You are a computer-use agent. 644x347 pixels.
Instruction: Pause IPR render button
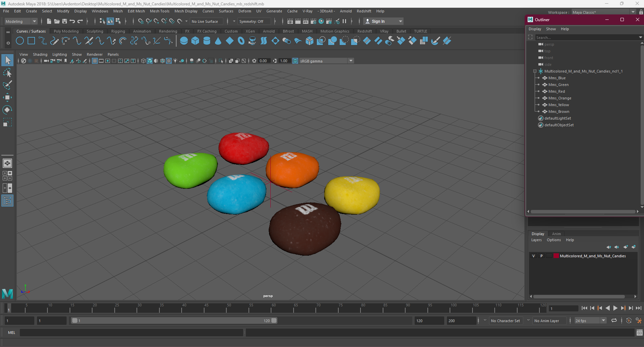point(344,21)
